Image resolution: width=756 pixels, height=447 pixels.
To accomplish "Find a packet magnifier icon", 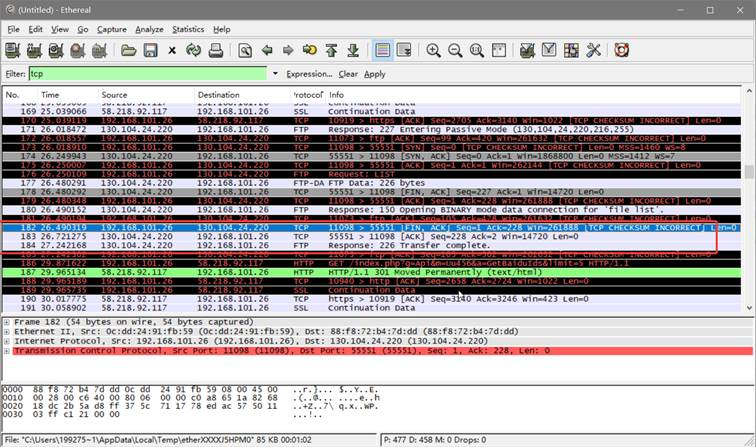I will (x=245, y=50).
